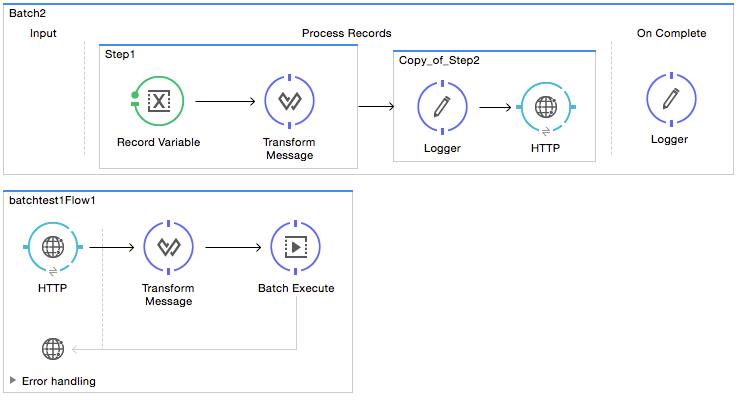Expand the Error handling section
Viewport: 740px width, 400px height.
[14, 381]
